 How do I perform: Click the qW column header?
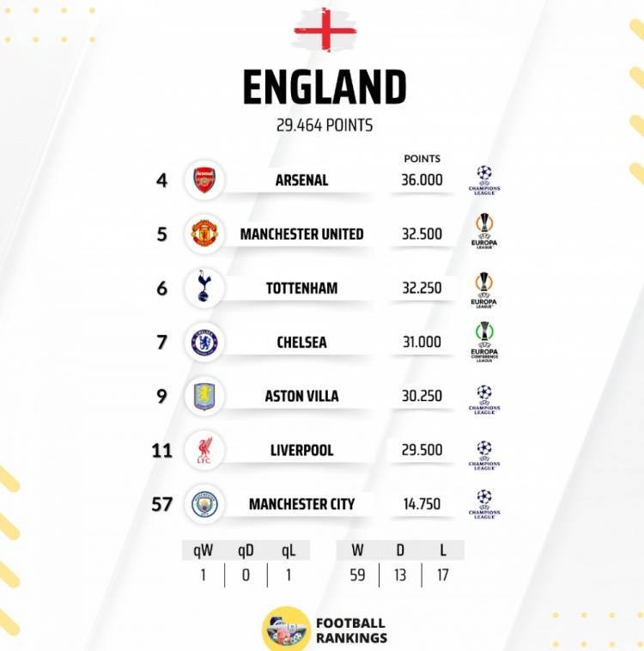point(203,551)
